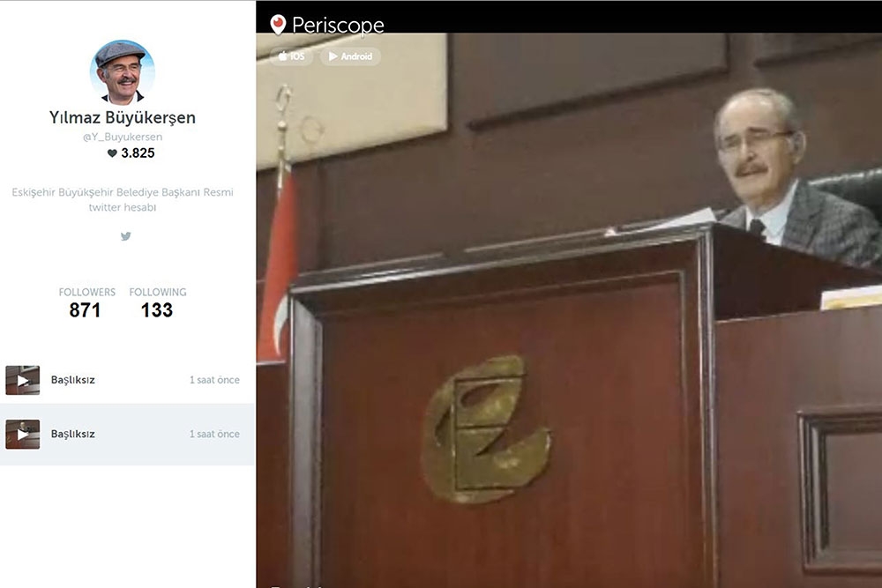Select the first Başlıksız broadcast title

coord(72,380)
